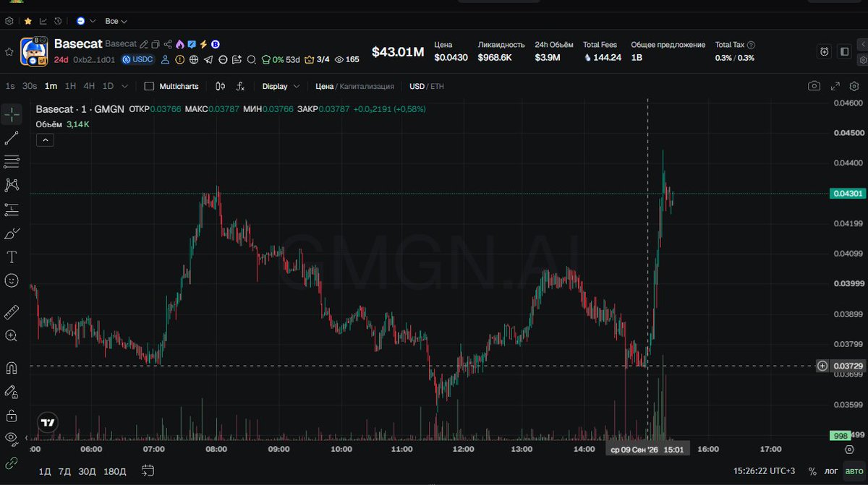
Task: Select the 1D timeframe
Action: [108, 86]
